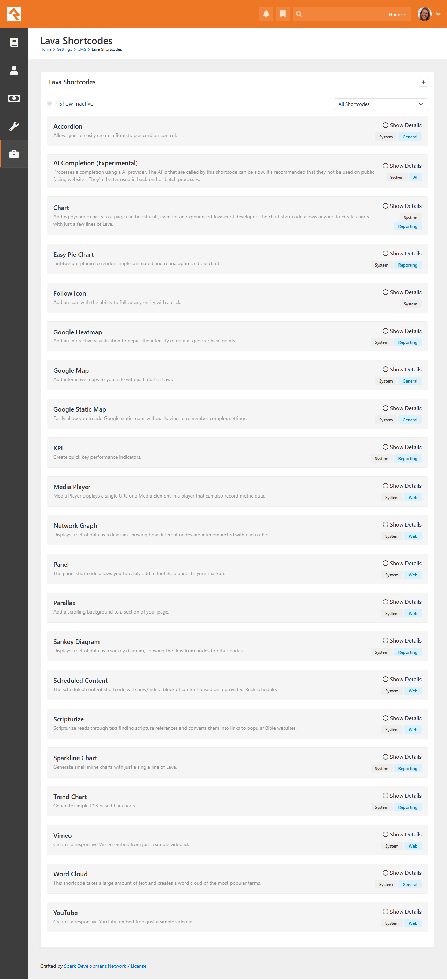447x980 pixels.
Task: Toggle Show Details for KPI
Action: coord(402,447)
